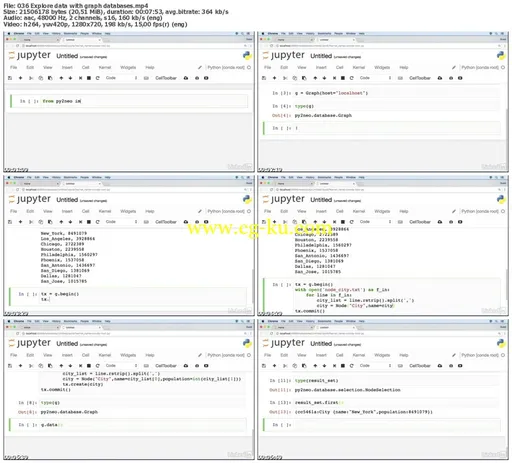Click Save icon in 'from py2neo' notebook frame
This screenshot has width=512, height=463.
click(10, 78)
